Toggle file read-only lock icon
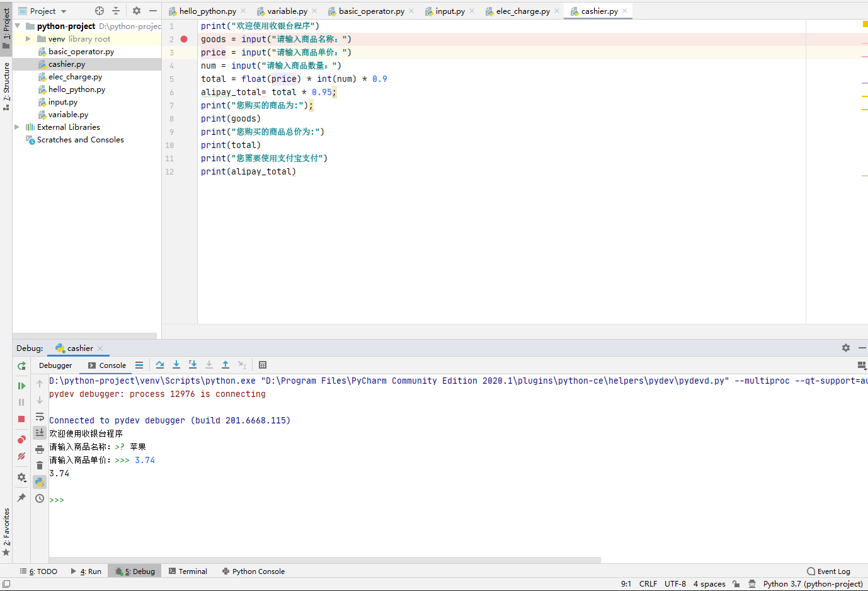This screenshot has width=868, height=591. pyautogui.click(x=736, y=584)
